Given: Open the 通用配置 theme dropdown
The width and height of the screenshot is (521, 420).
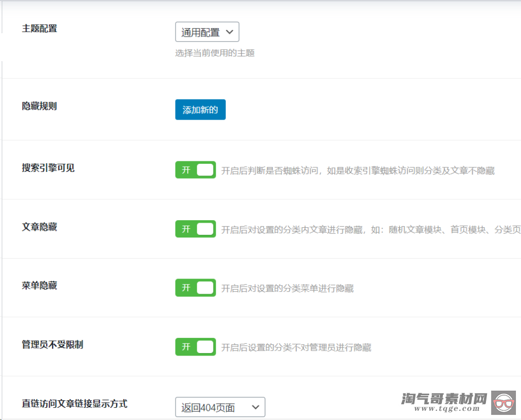Looking at the screenshot, I should click(207, 32).
